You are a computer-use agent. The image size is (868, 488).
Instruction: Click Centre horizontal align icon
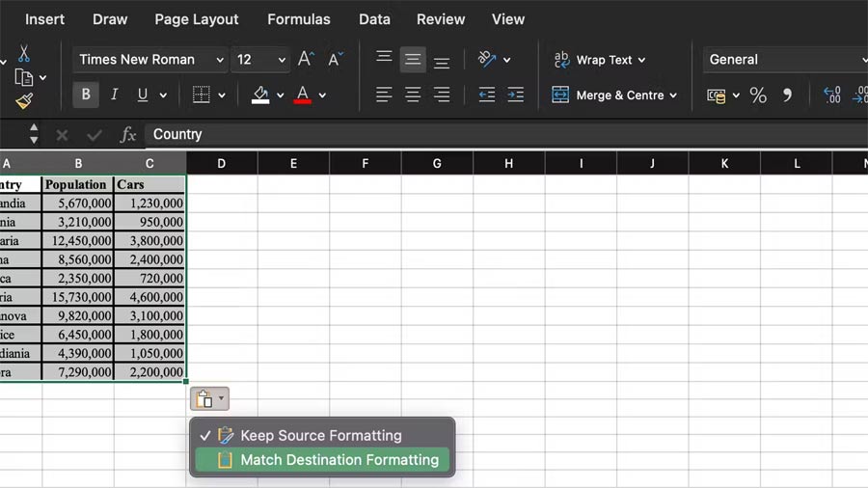413,95
